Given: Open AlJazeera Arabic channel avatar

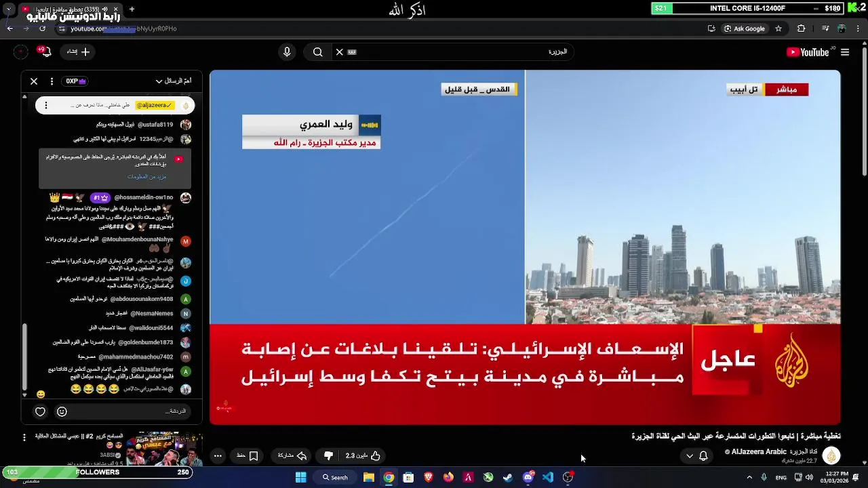Looking at the screenshot, I should click(831, 455).
